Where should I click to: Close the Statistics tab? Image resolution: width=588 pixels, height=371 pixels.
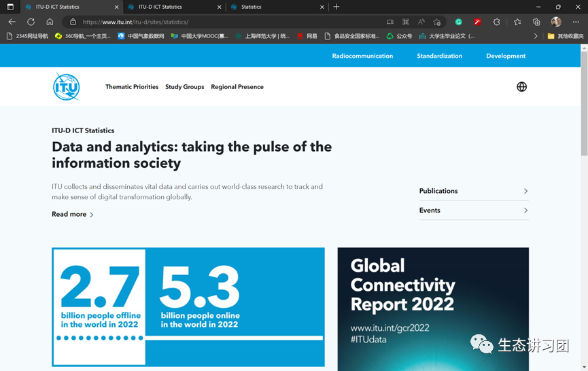pyautogui.click(x=322, y=7)
